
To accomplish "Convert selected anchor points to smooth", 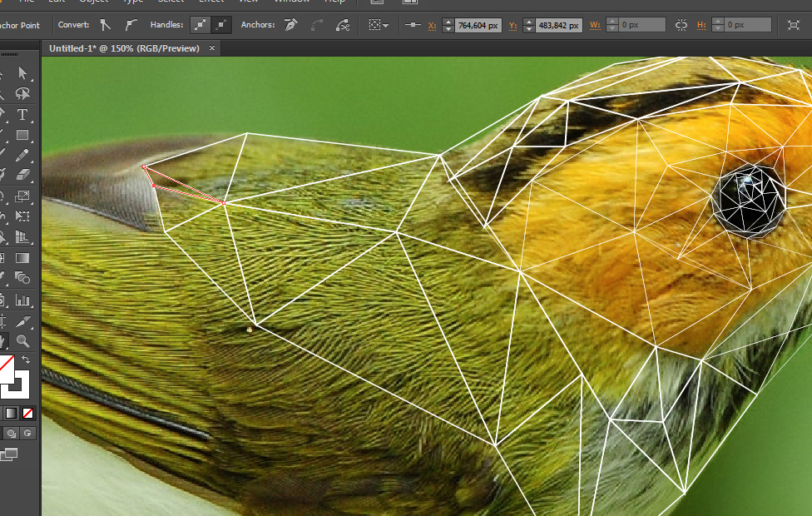I will tap(131, 25).
